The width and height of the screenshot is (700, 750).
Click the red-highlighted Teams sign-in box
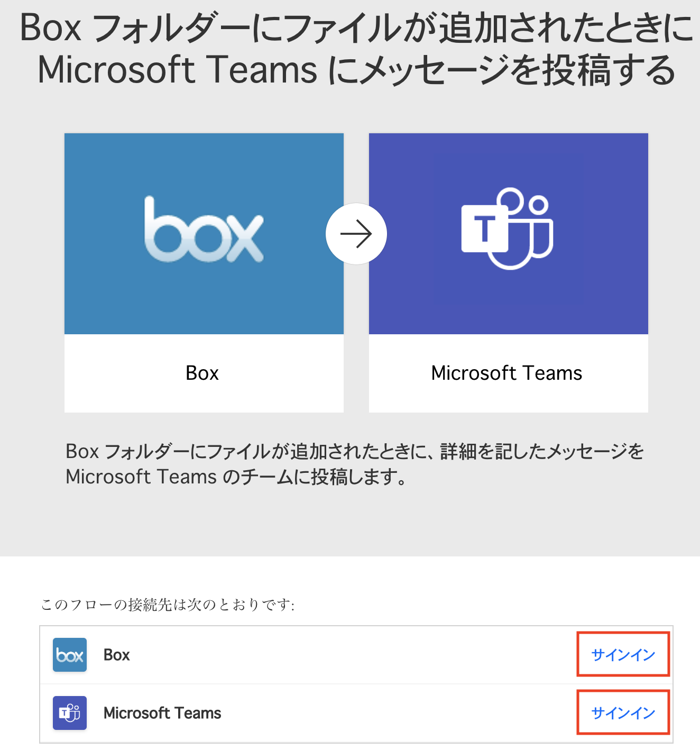623,712
